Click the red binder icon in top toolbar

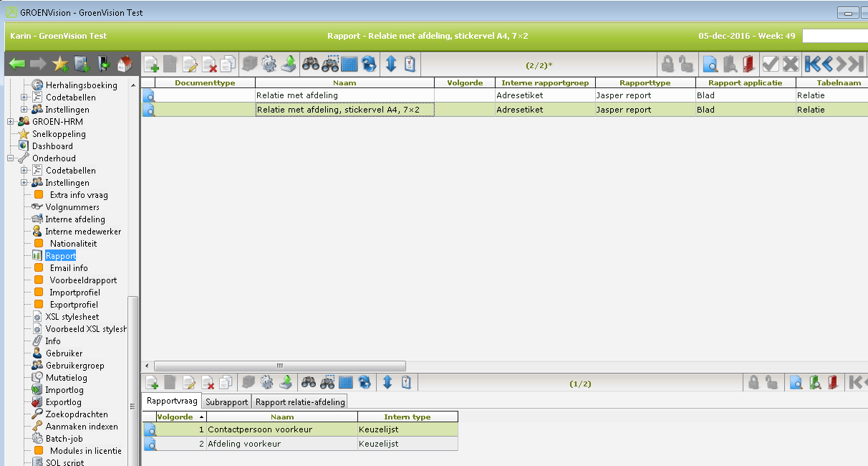pos(748,65)
